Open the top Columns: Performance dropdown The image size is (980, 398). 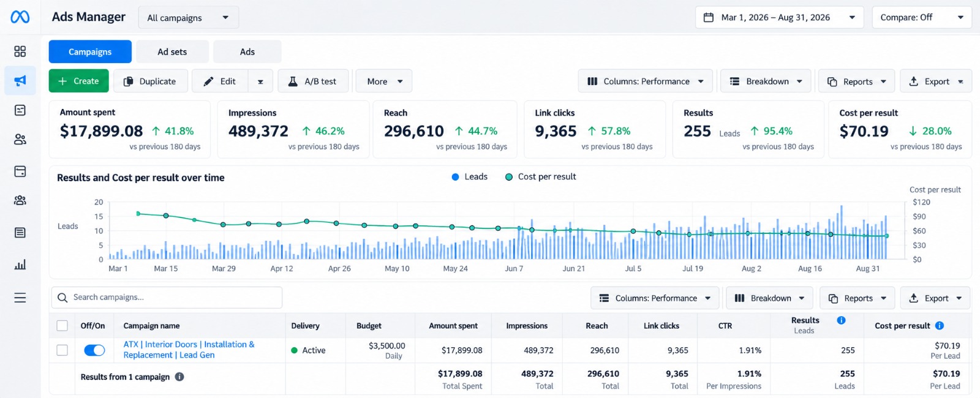[646, 81]
